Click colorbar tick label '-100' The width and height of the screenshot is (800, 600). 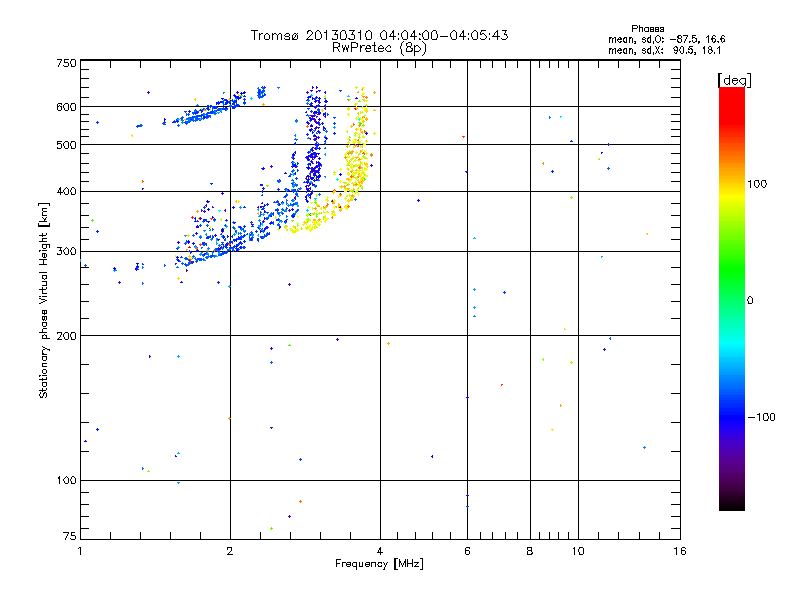point(761,417)
